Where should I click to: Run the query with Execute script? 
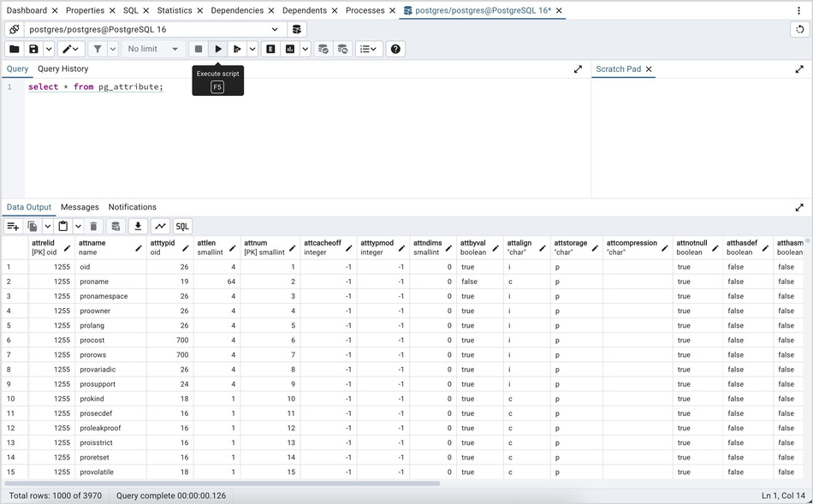[x=218, y=49]
